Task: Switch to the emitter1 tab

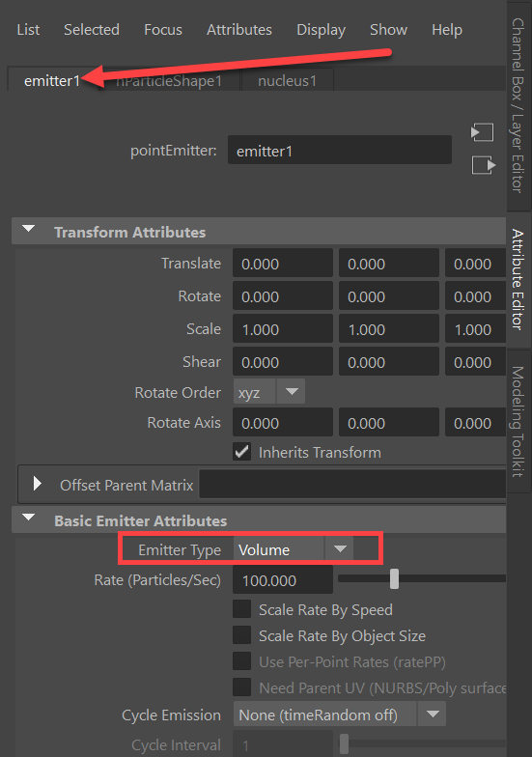Action: (x=52, y=81)
